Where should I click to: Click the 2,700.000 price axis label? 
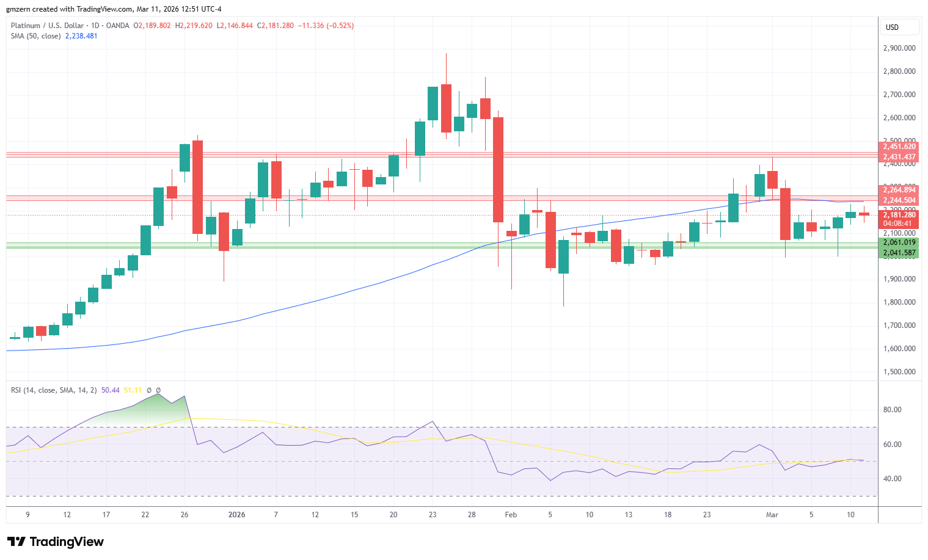tap(899, 95)
